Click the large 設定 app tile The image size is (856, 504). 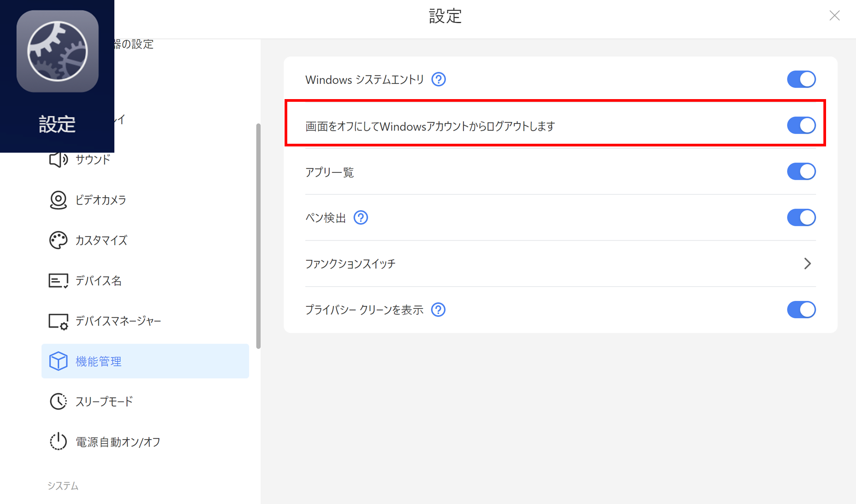click(57, 76)
